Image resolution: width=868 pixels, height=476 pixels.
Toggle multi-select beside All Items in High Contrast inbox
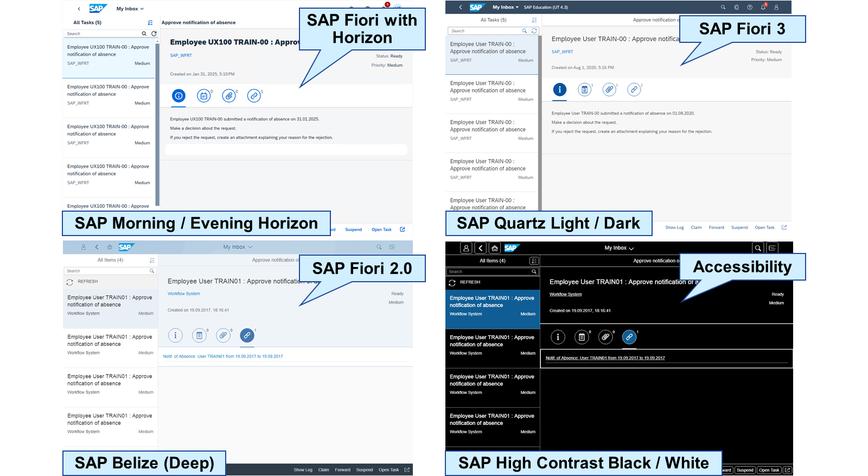pos(534,261)
